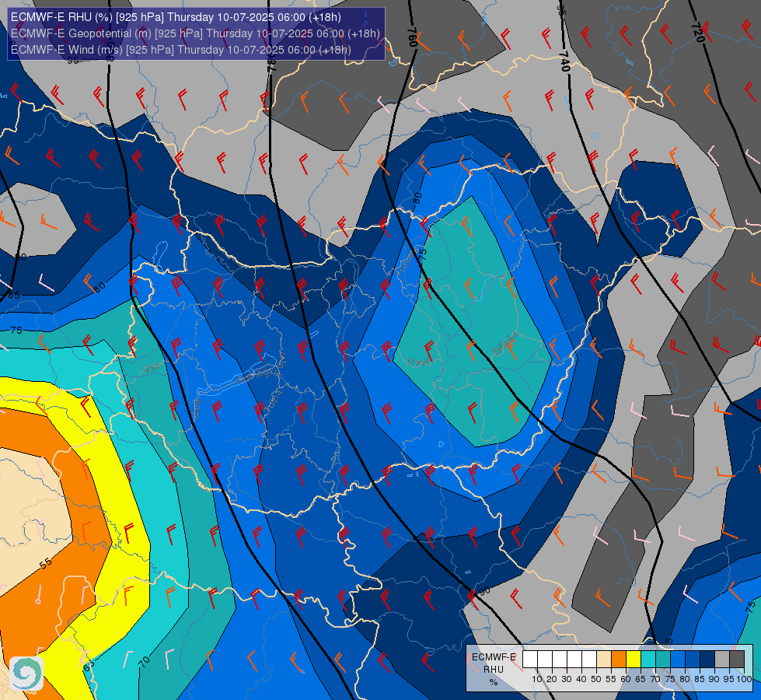Select the cyan 65–70 legend swatch

648,660
